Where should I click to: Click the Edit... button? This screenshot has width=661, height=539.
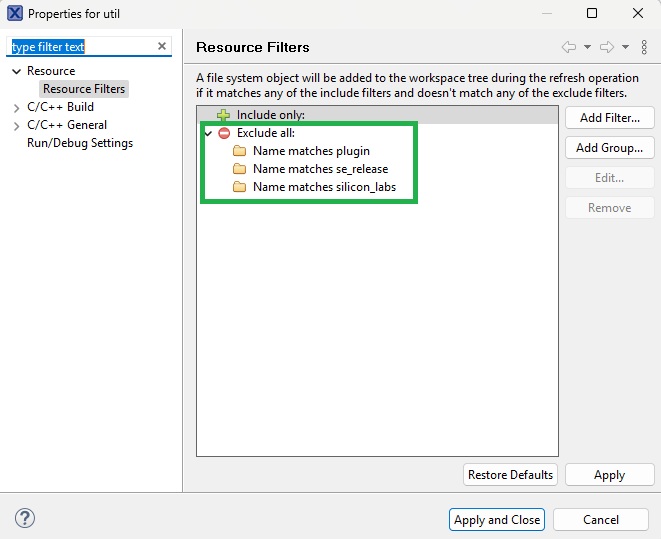point(610,178)
